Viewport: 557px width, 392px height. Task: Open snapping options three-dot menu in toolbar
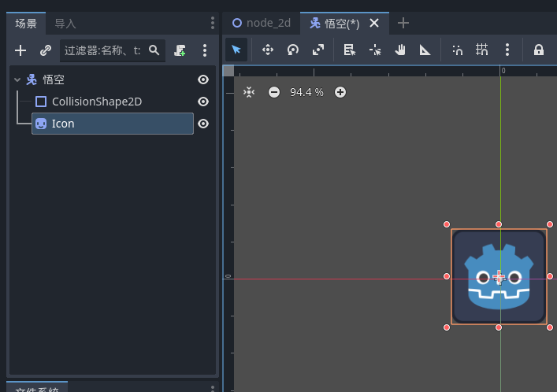point(507,50)
